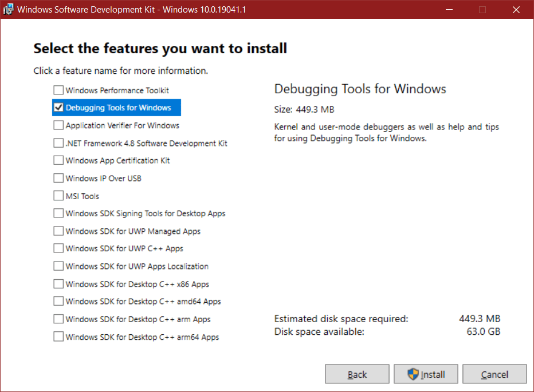The image size is (534, 392).
Task: Go back with the Back button
Action: click(x=357, y=374)
